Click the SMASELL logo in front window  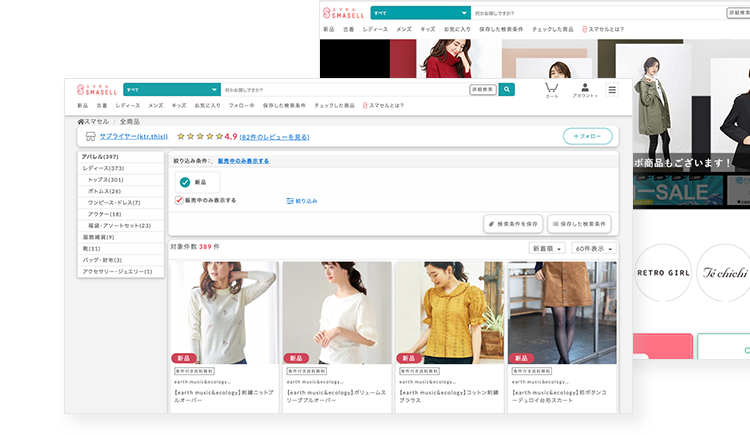pos(97,89)
